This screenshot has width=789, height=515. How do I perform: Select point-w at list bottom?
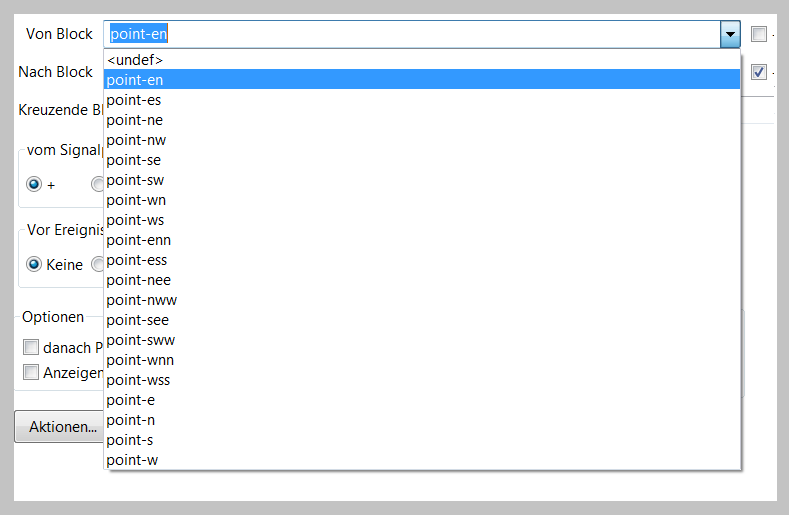pyautogui.click(x=131, y=460)
